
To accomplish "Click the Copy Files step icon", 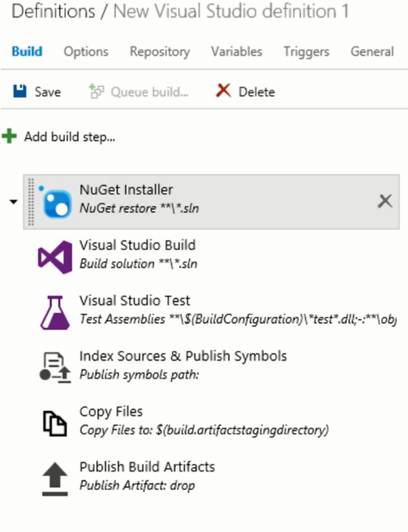I will click(x=55, y=423).
